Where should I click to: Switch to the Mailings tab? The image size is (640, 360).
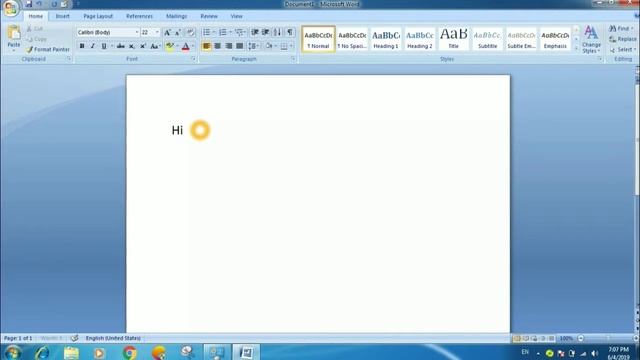(x=176, y=16)
